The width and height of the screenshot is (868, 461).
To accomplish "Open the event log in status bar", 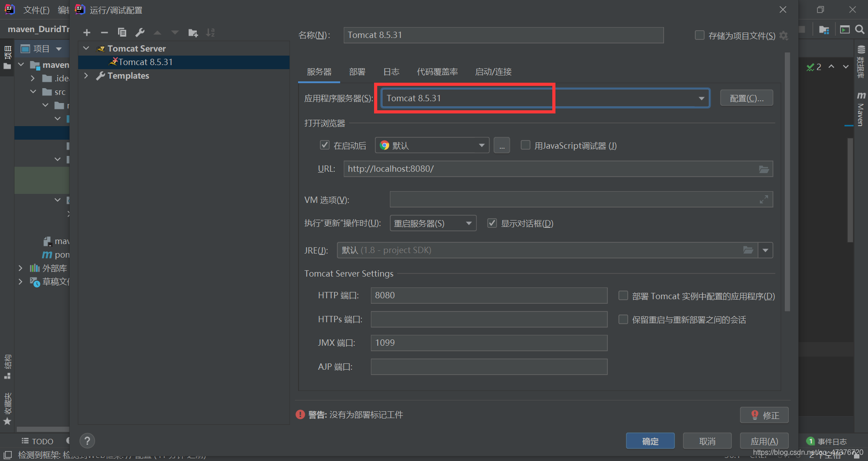I will point(827,441).
